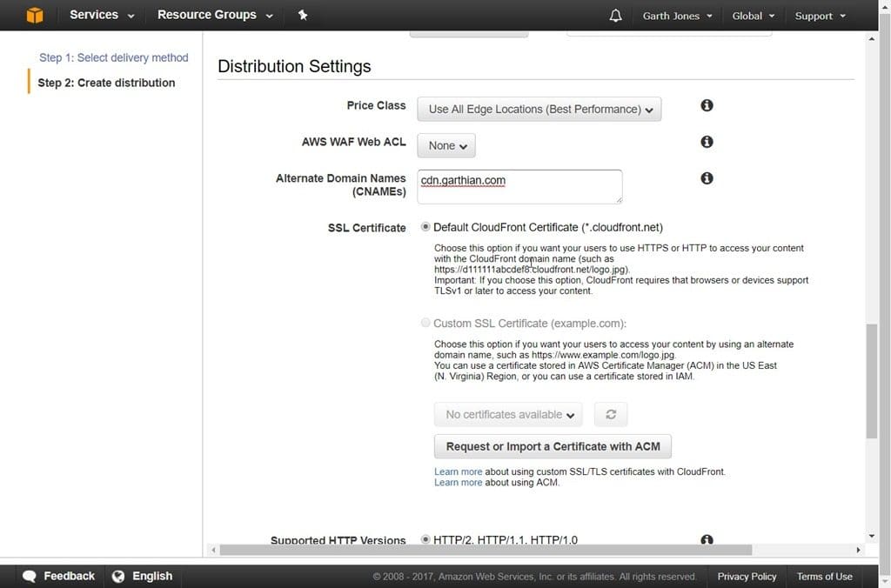Open Learn more about using ACM
The width and height of the screenshot is (891, 588).
click(458, 483)
